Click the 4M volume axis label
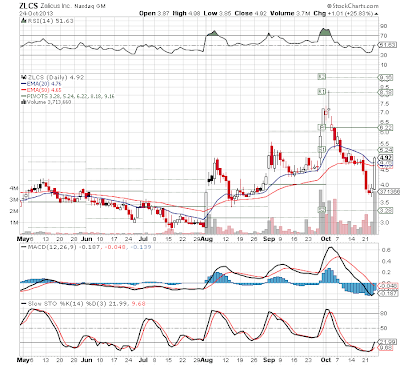The image size is (400, 365). pyautogui.click(x=14, y=188)
